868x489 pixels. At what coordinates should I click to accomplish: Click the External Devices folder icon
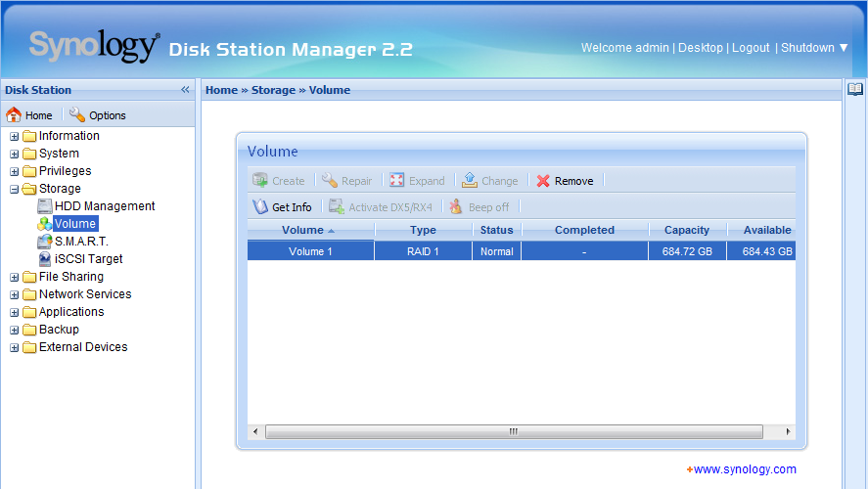[29, 348]
